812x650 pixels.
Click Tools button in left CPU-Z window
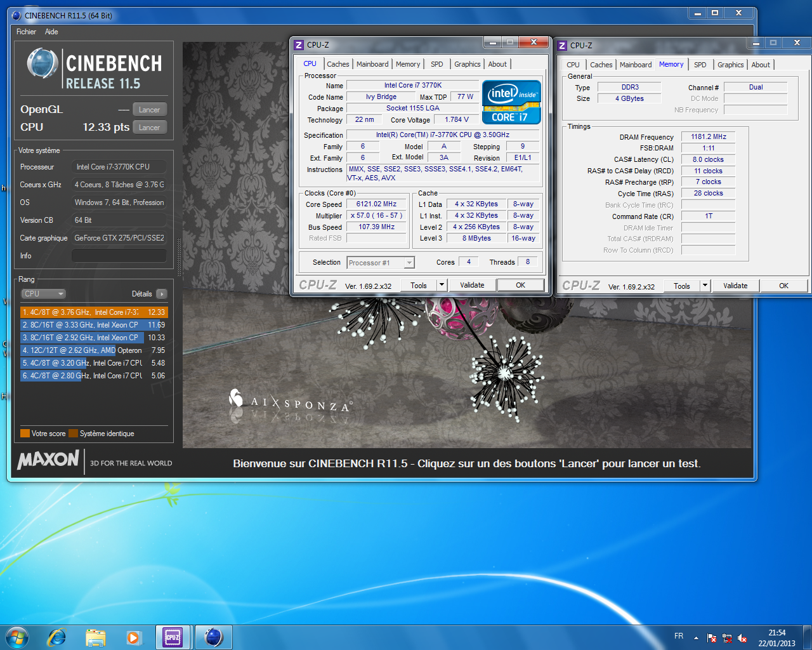[419, 286]
